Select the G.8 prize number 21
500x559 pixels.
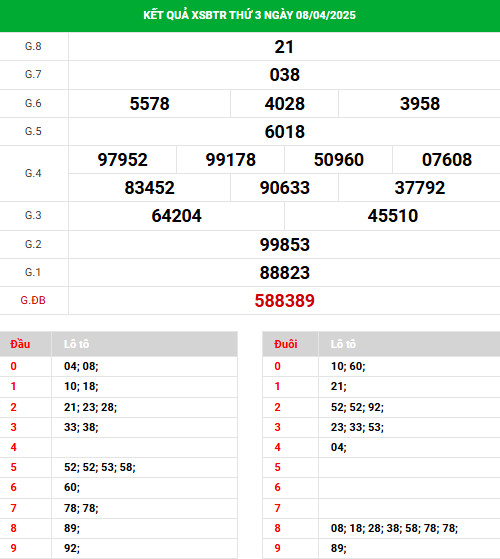pyautogui.click(x=284, y=47)
